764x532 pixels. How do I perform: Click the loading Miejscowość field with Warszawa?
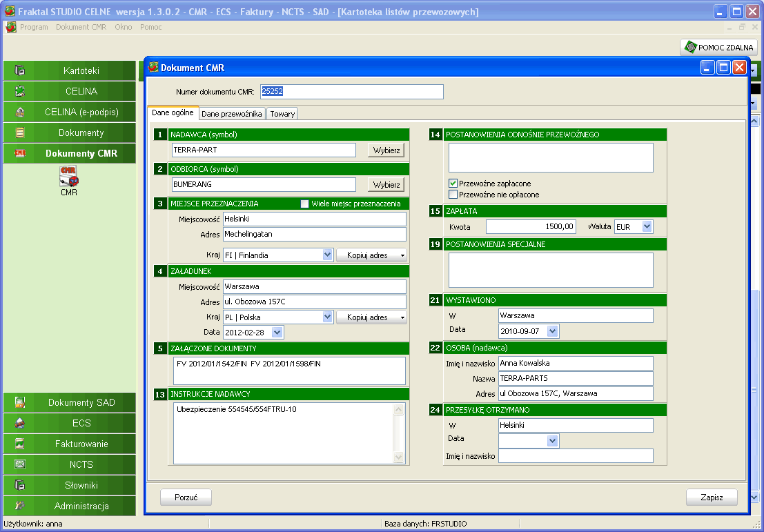[314, 286]
